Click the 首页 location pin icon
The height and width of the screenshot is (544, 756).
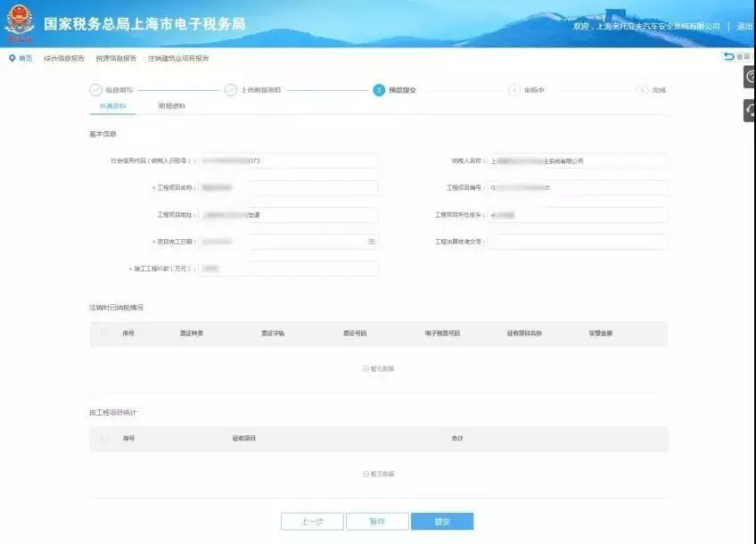[x=12, y=58]
